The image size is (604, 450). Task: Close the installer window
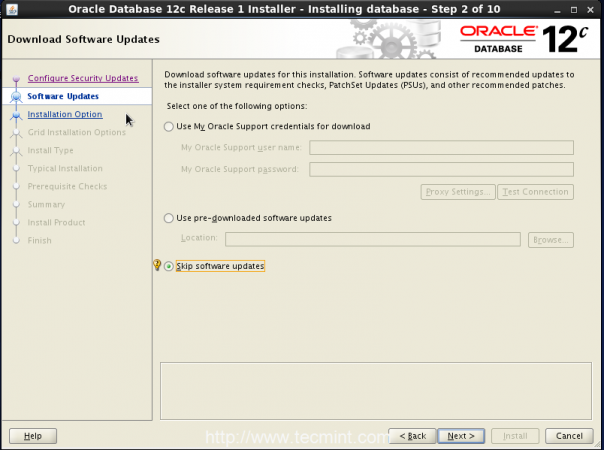click(x=591, y=10)
